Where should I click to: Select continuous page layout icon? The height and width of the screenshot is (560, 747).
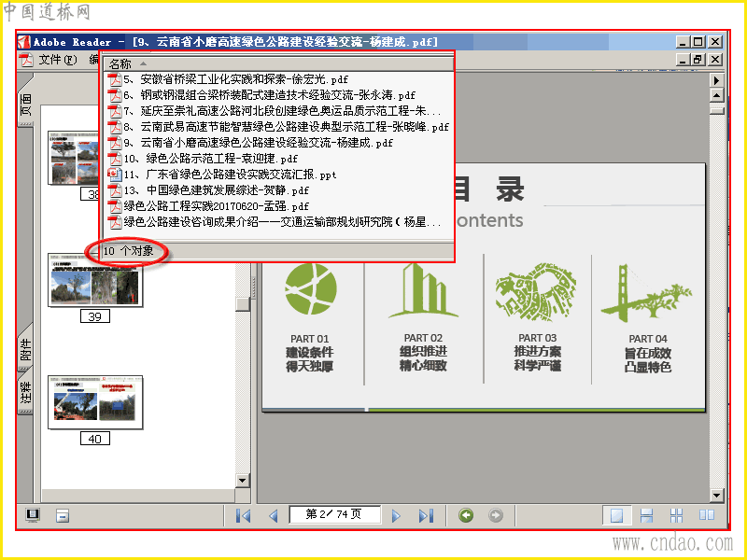coord(646,516)
